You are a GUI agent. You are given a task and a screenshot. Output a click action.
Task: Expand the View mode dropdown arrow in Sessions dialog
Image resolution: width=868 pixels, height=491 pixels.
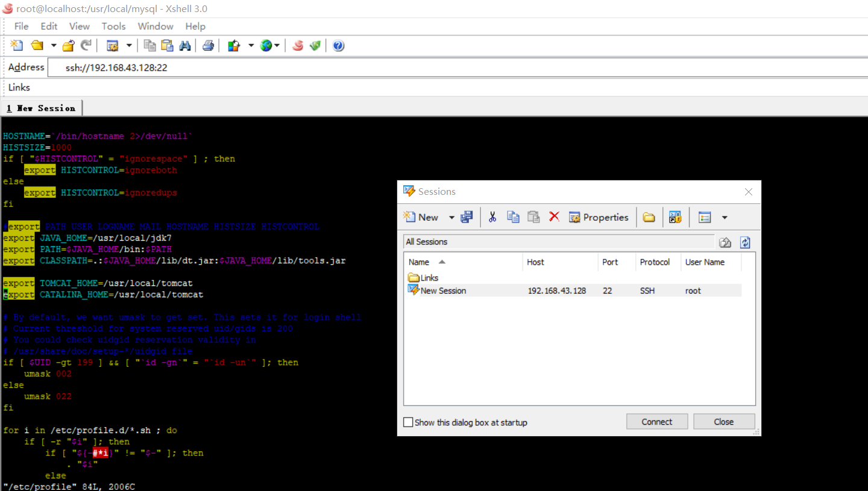[x=725, y=217]
